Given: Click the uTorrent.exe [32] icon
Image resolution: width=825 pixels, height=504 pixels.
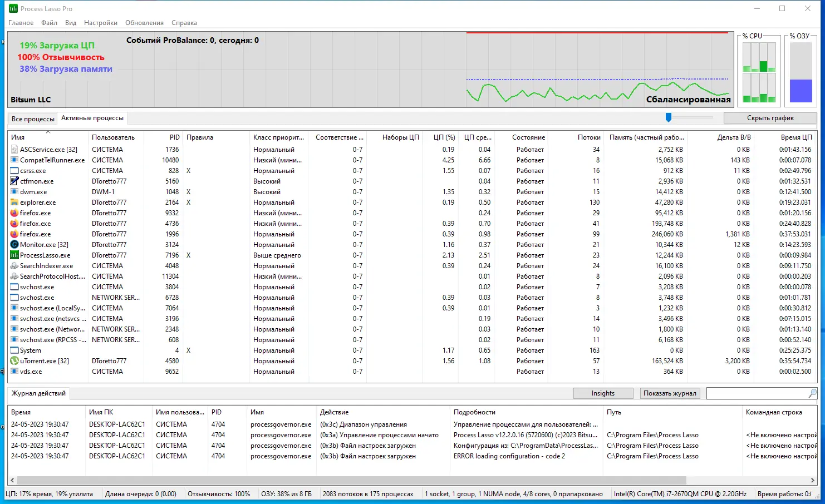Looking at the screenshot, I should point(14,361).
